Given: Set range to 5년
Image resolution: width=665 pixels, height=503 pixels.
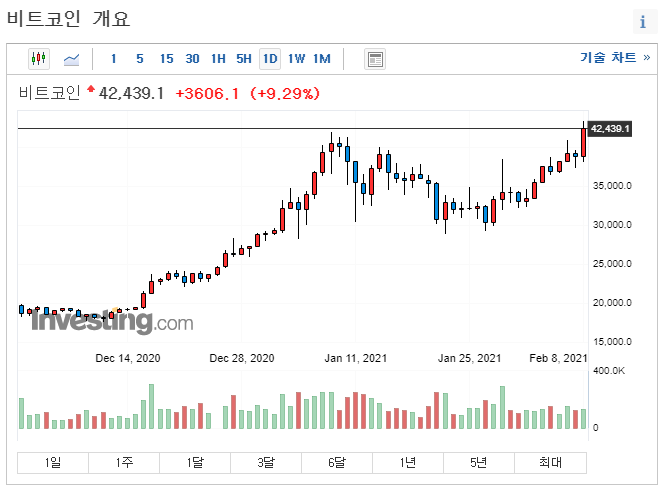Looking at the screenshot, I should click(479, 462).
